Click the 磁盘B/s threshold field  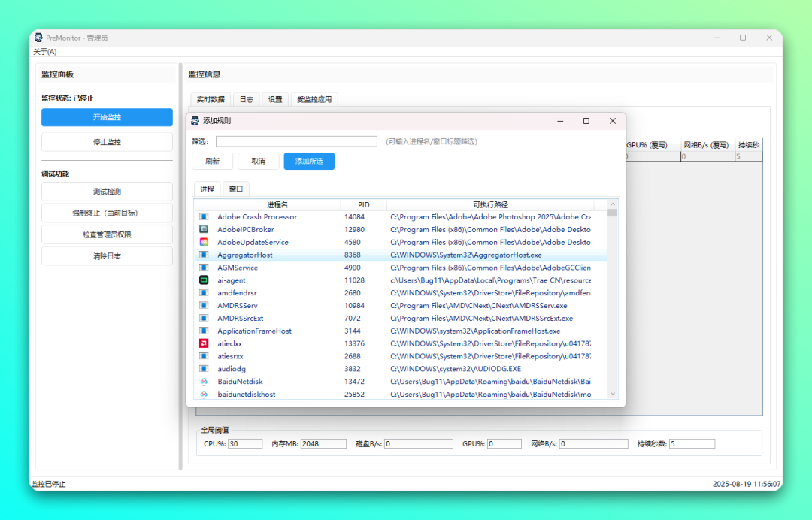[419, 443]
